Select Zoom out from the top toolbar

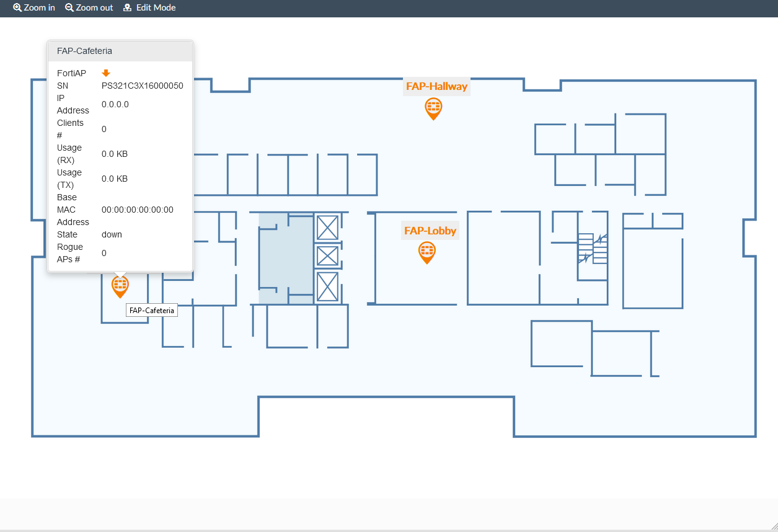[89, 7]
